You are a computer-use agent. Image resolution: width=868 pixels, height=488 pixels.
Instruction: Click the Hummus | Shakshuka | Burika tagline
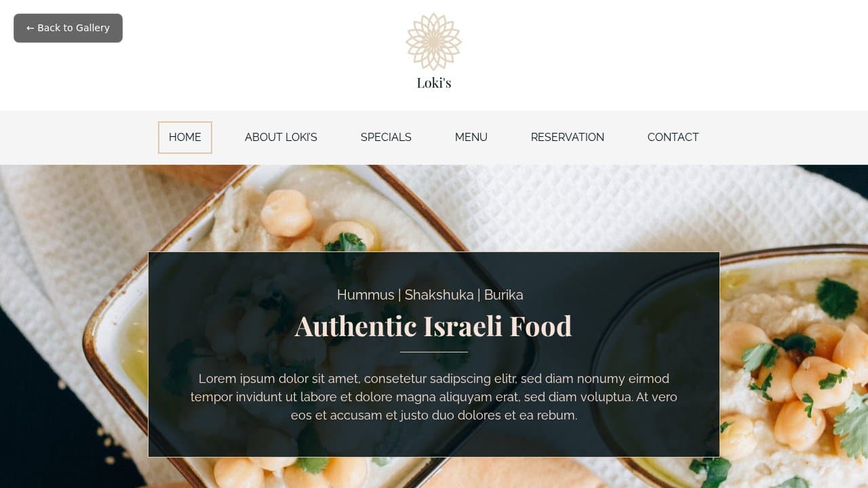pos(430,295)
